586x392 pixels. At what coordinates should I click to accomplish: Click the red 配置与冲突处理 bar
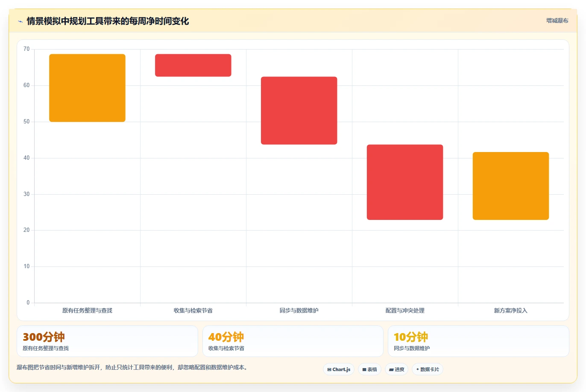tap(405, 182)
